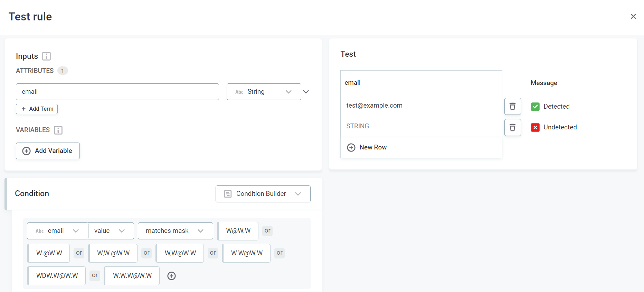Expand the email attribute chevron

(x=306, y=92)
